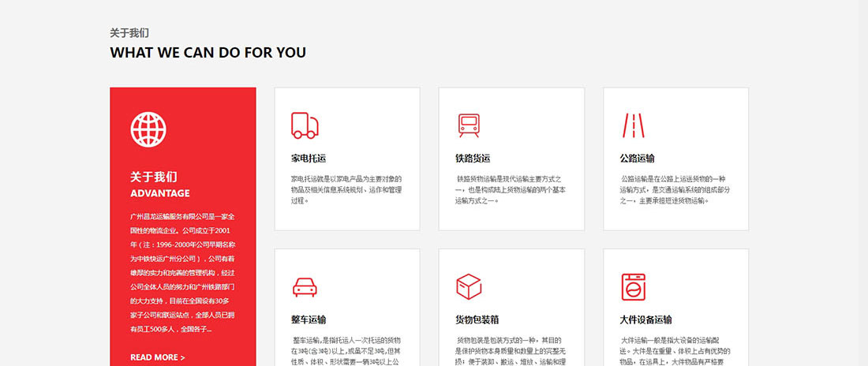The image size is (868, 366).
Task: Click the red highway road icon
Action: tap(634, 125)
